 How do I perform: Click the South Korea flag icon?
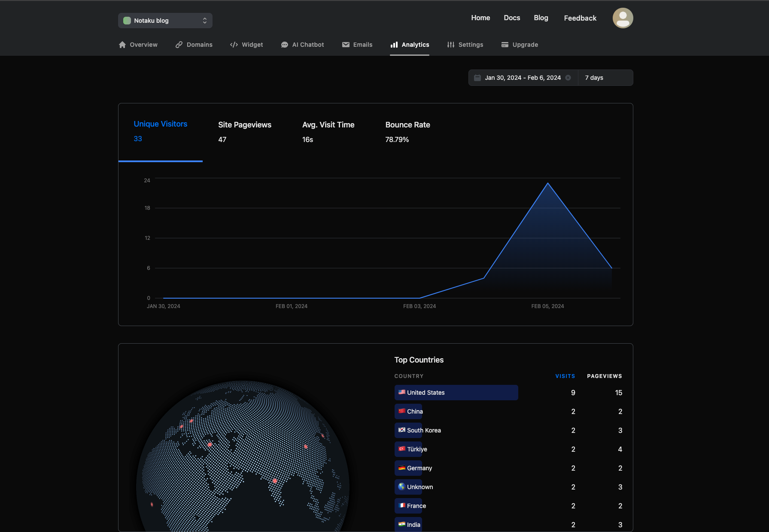coord(402,430)
